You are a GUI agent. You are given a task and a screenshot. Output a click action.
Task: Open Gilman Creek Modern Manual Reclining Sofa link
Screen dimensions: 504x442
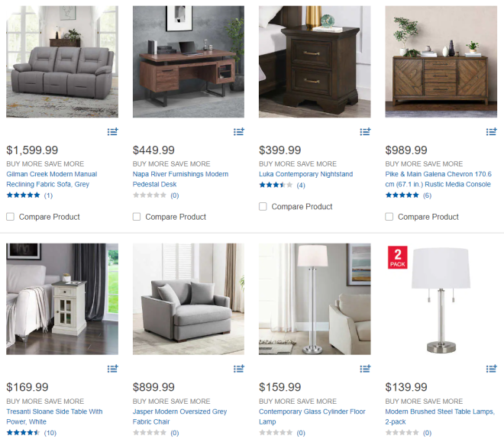pyautogui.click(x=51, y=179)
